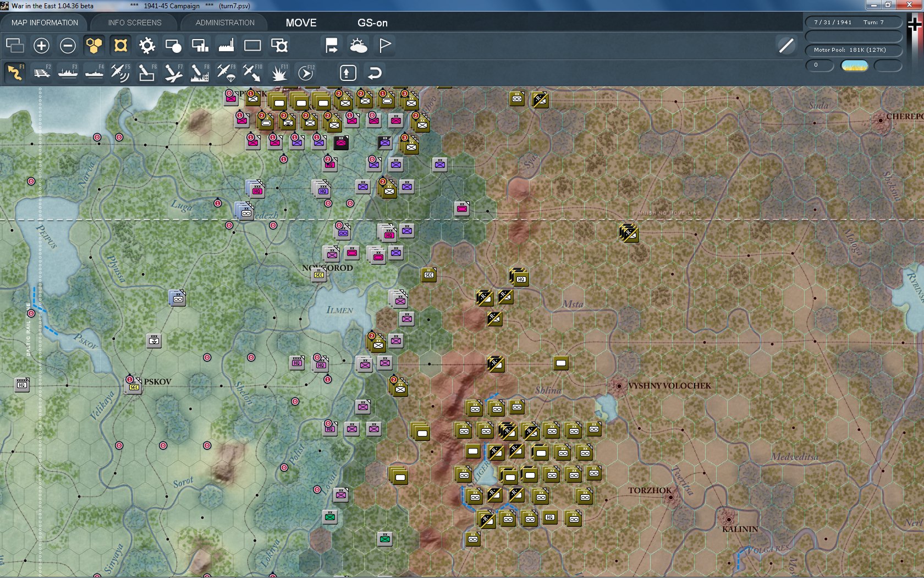Click the rectangle-with-bar-chart toolbar icon
This screenshot has width=924, height=578.
point(200,45)
